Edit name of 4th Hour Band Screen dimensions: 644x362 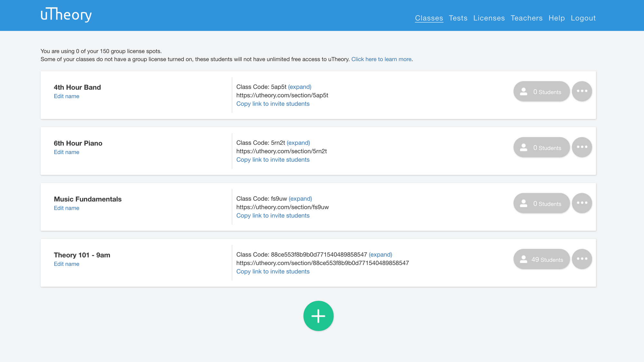coord(66,96)
